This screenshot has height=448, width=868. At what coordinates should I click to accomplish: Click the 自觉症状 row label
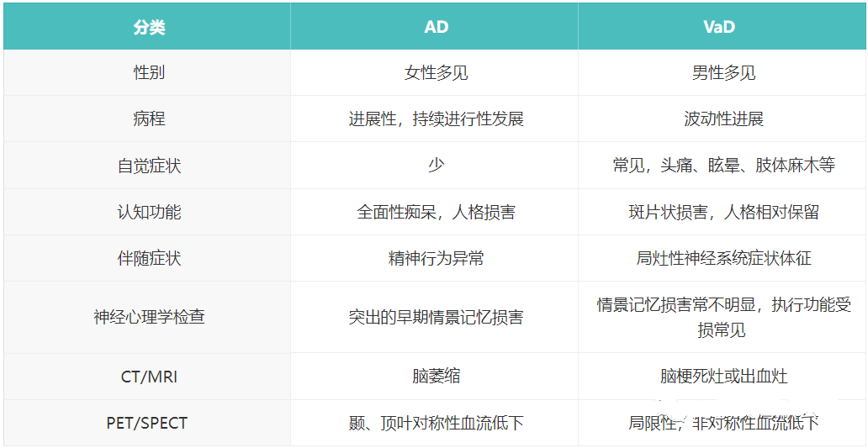(149, 166)
